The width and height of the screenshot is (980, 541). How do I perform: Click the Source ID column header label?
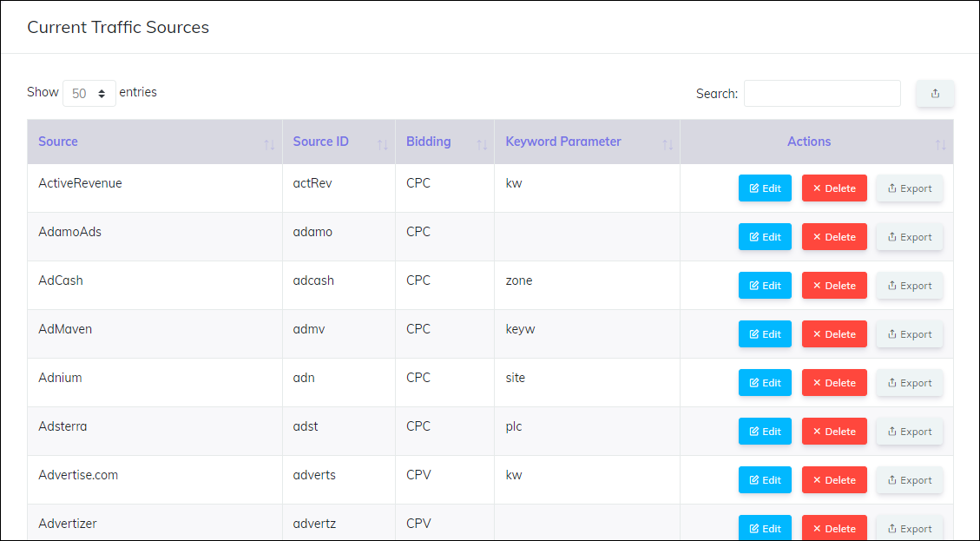point(320,142)
